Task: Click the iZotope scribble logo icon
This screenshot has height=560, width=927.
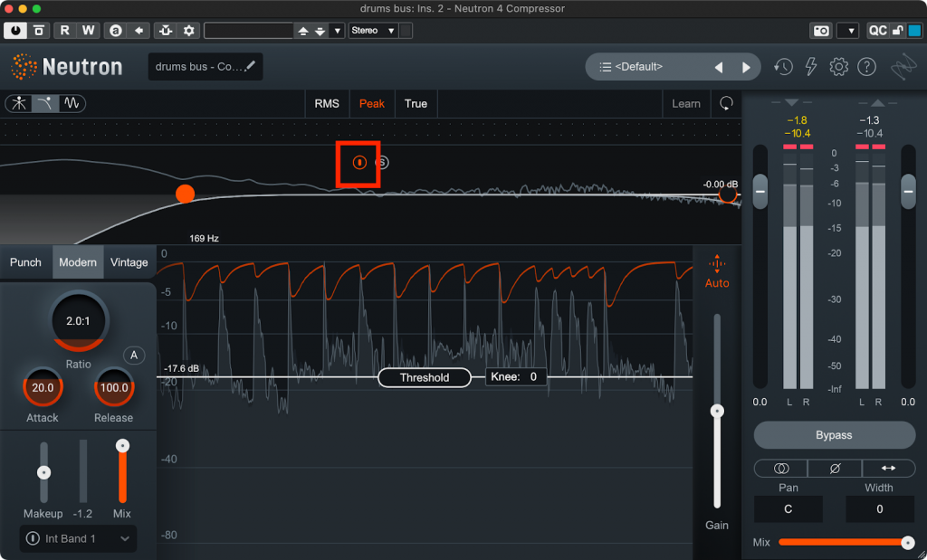Action: tap(903, 67)
